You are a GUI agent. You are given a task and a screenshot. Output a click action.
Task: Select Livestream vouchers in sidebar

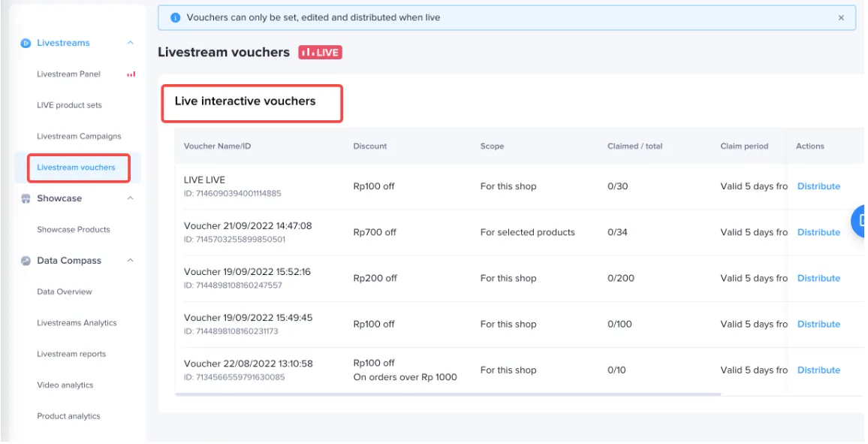point(76,168)
